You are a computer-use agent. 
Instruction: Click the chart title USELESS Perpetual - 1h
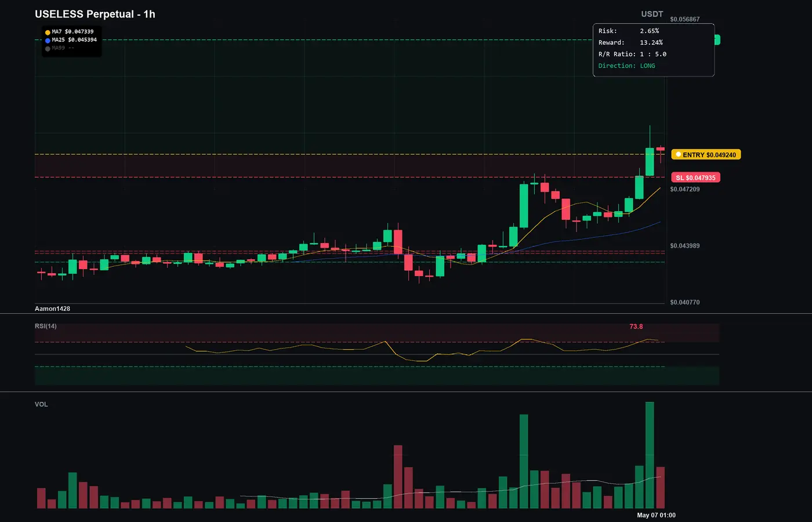coord(95,14)
